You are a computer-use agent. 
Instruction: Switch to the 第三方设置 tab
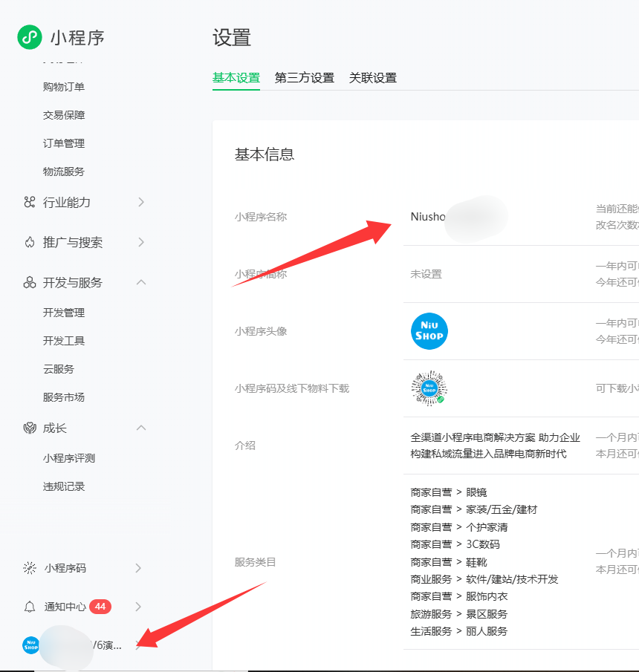305,78
